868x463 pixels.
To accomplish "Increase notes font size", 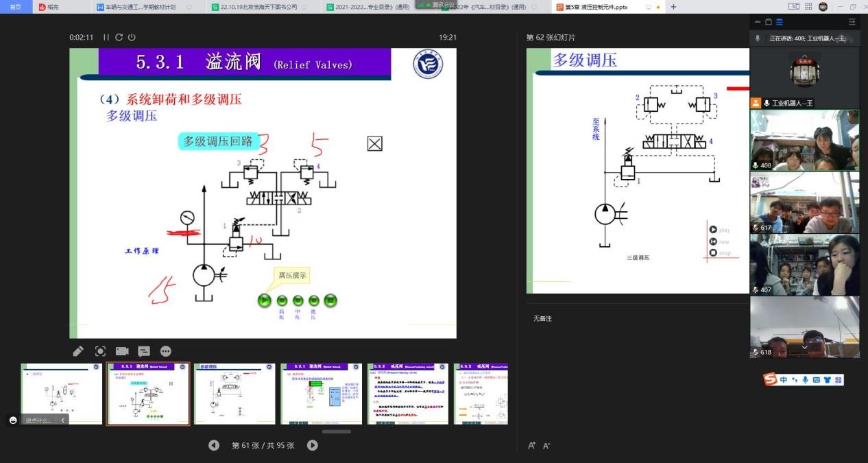I will tap(531, 446).
